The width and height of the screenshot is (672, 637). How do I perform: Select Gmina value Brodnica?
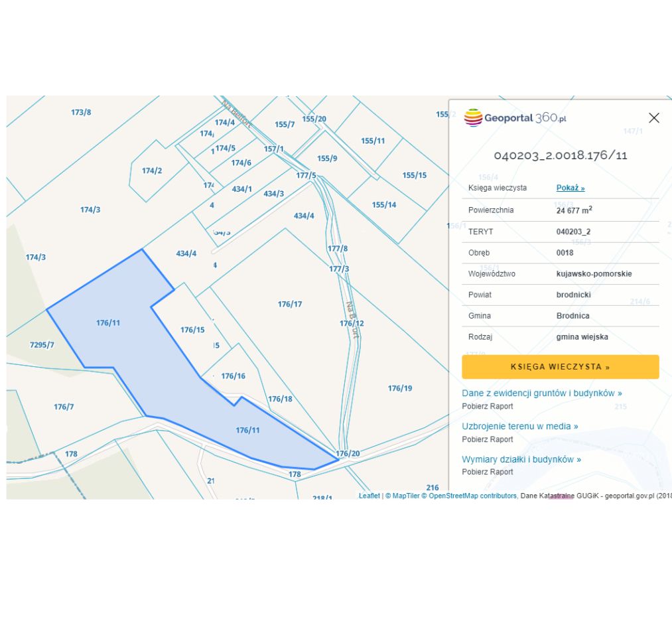pos(572,315)
